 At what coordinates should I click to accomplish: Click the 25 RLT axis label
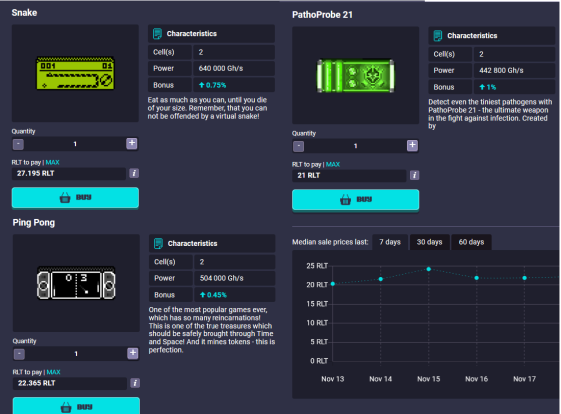click(317, 266)
